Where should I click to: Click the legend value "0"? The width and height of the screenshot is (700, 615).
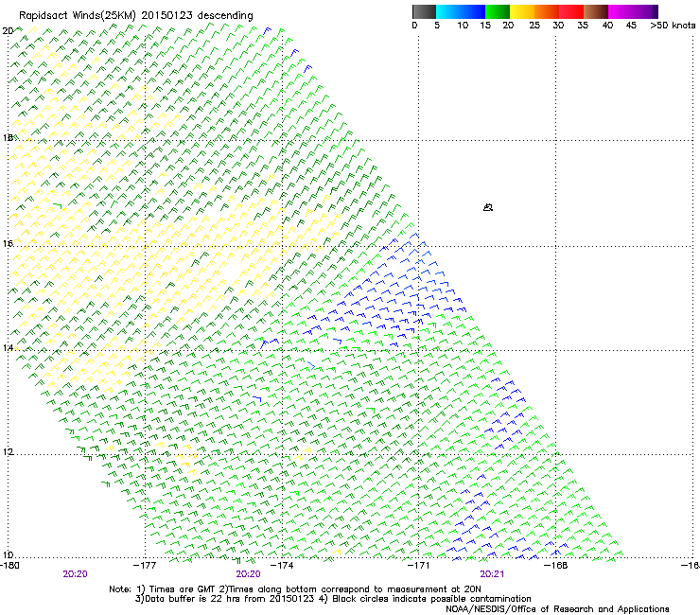[x=414, y=26]
